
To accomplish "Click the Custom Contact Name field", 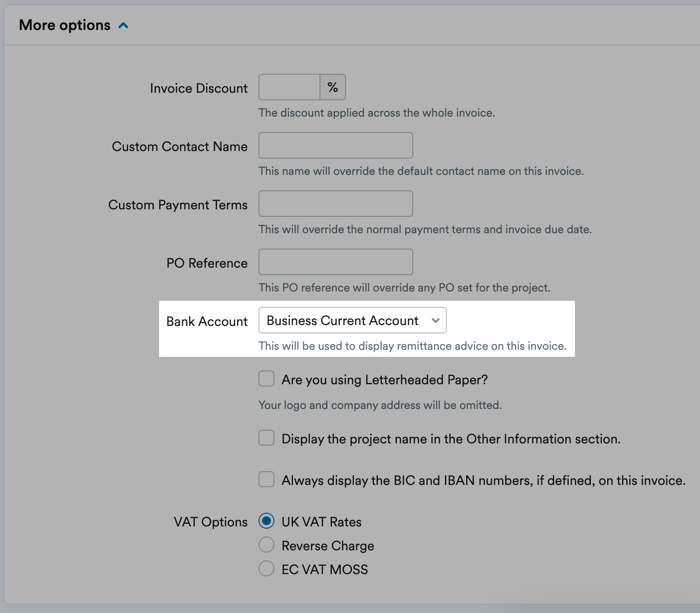I will tap(335, 145).
